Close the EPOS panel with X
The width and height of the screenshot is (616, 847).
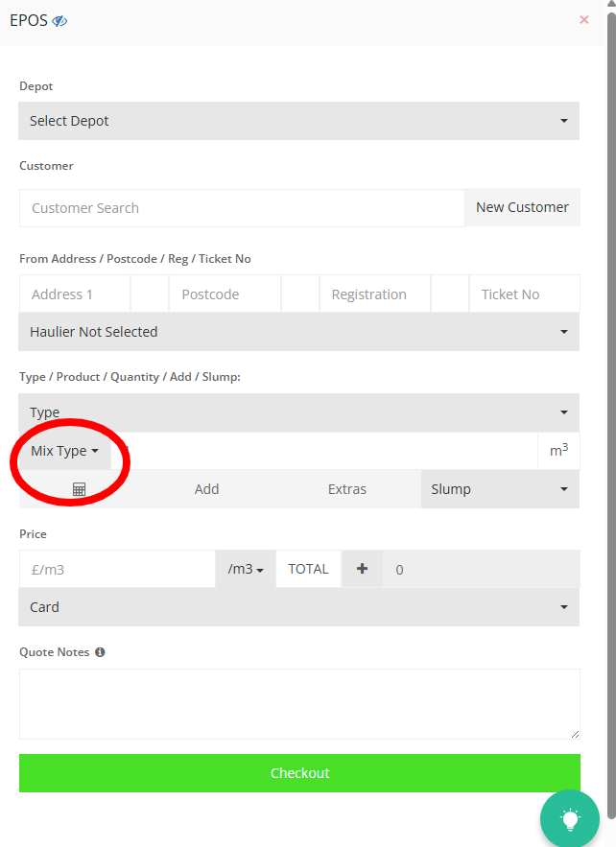583,19
